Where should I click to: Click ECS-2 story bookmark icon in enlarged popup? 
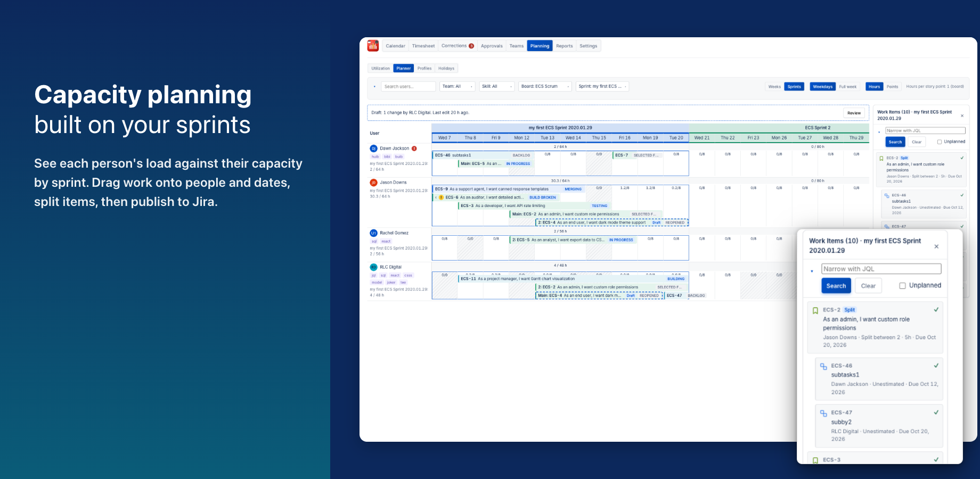tap(815, 311)
